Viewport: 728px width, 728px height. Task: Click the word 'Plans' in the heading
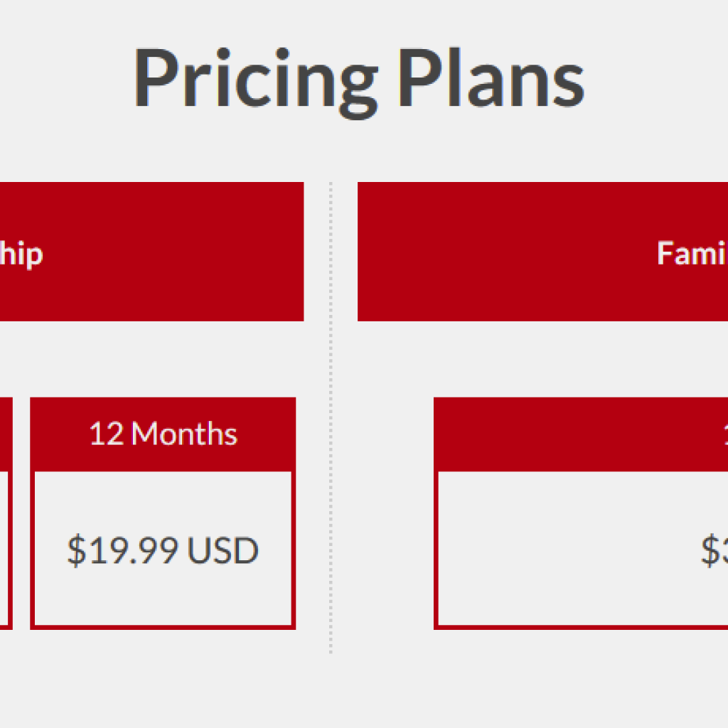[491, 77]
